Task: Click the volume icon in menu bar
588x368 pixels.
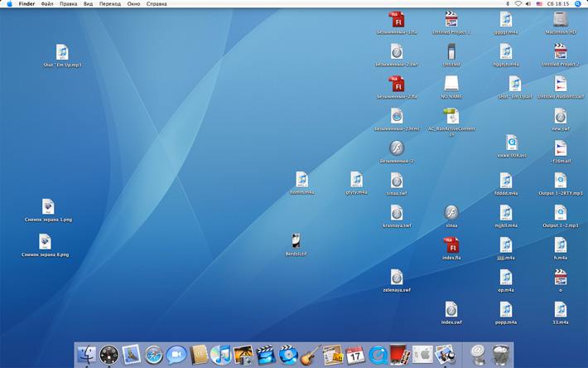Action: point(528,4)
